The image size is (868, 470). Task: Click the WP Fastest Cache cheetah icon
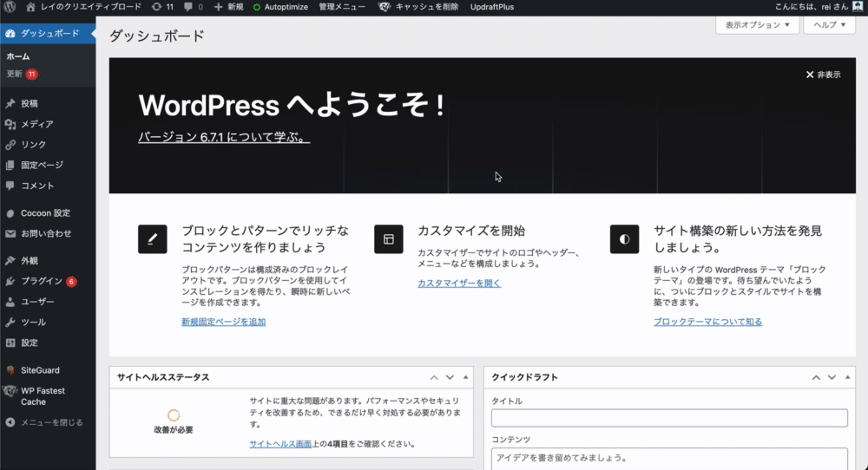pyautogui.click(x=10, y=391)
